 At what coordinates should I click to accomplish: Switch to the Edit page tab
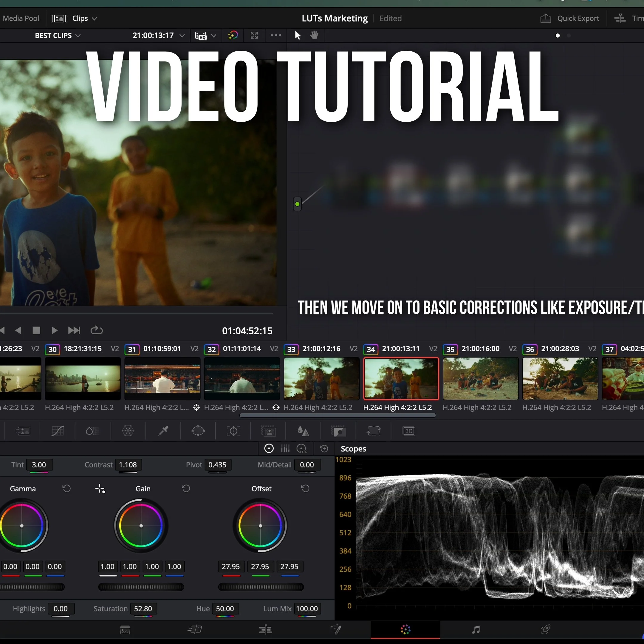click(265, 630)
